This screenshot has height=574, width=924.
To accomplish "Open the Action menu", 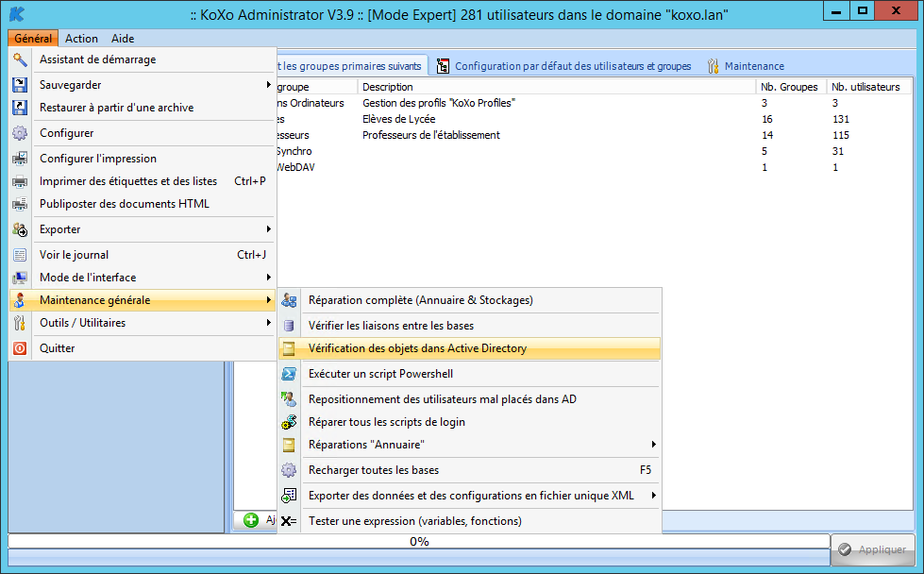I will click(81, 39).
